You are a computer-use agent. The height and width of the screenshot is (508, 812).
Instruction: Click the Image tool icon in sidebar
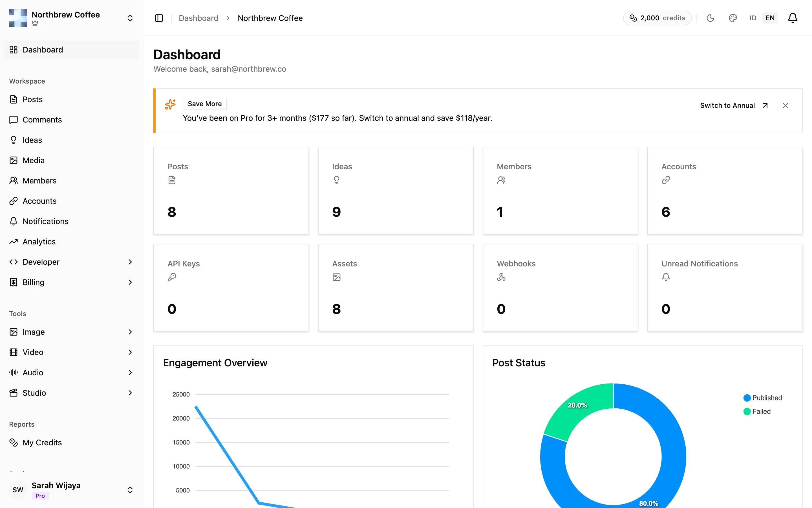[14, 332]
